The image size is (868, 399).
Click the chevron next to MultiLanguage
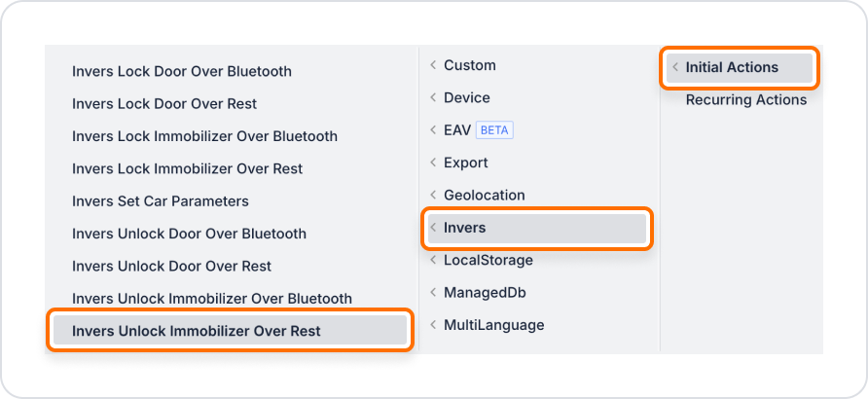(433, 325)
